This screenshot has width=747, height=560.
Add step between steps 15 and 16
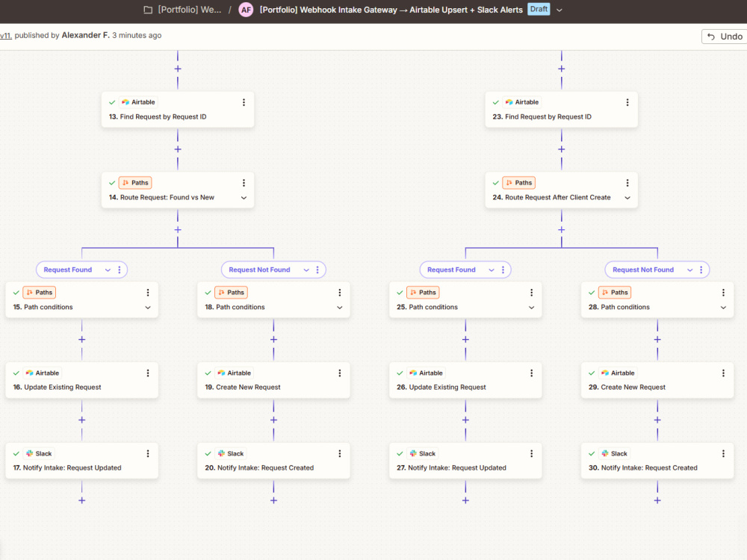(x=82, y=340)
